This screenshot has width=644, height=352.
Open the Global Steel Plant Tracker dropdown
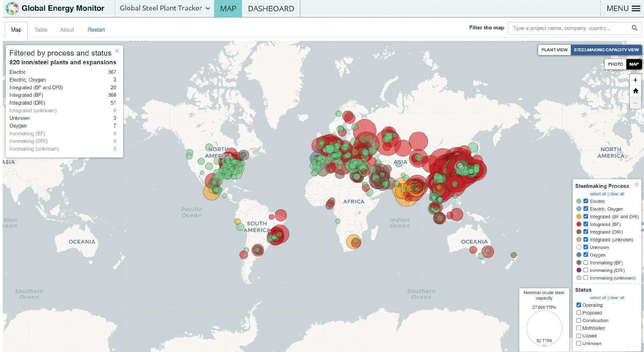pos(165,8)
